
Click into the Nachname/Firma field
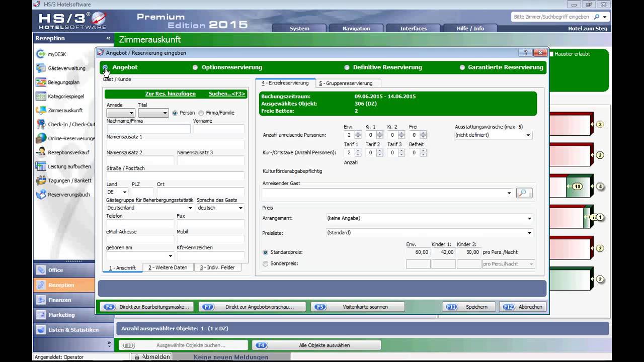[148, 129]
